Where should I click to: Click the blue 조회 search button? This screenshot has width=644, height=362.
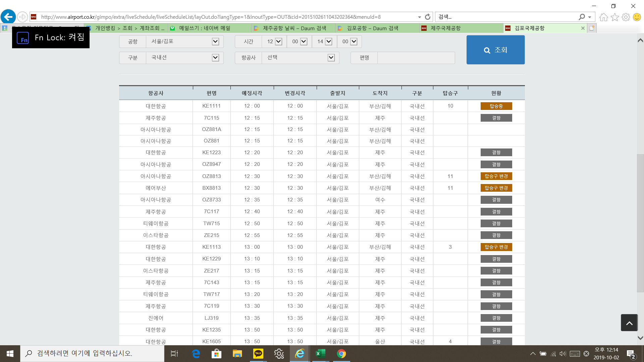pyautogui.click(x=495, y=50)
